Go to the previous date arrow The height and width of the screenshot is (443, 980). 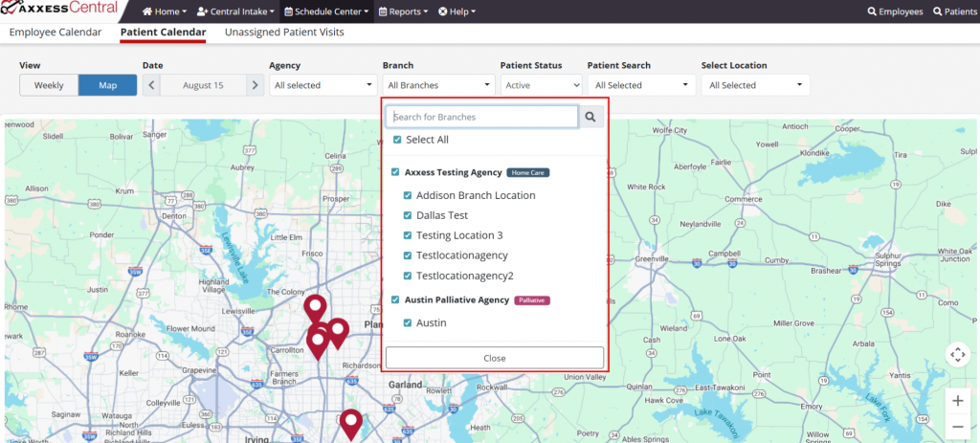[151, 85]
